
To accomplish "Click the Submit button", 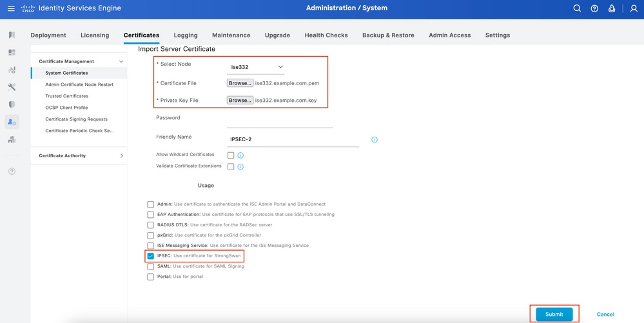I will (x=554, y=314).
